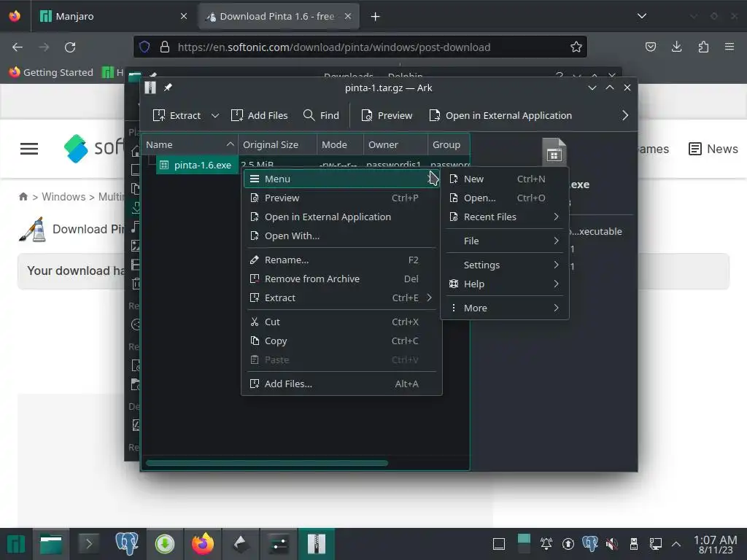Sort archive list by Original Size column

(277, 145)
